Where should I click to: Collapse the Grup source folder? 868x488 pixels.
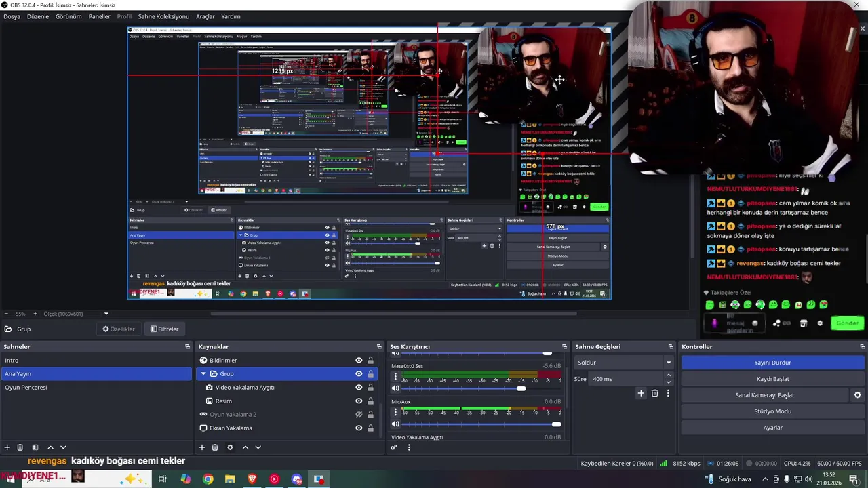(203, 374)
